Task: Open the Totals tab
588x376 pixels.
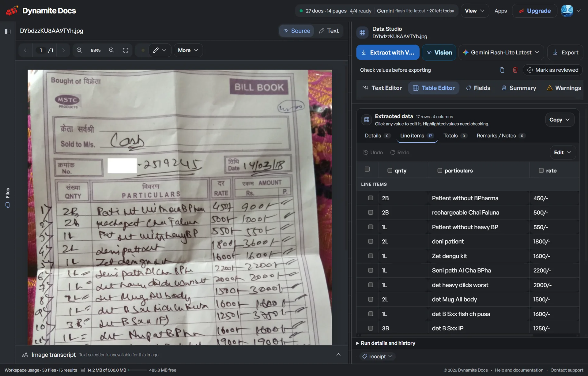Action: (x=455, y=136)
